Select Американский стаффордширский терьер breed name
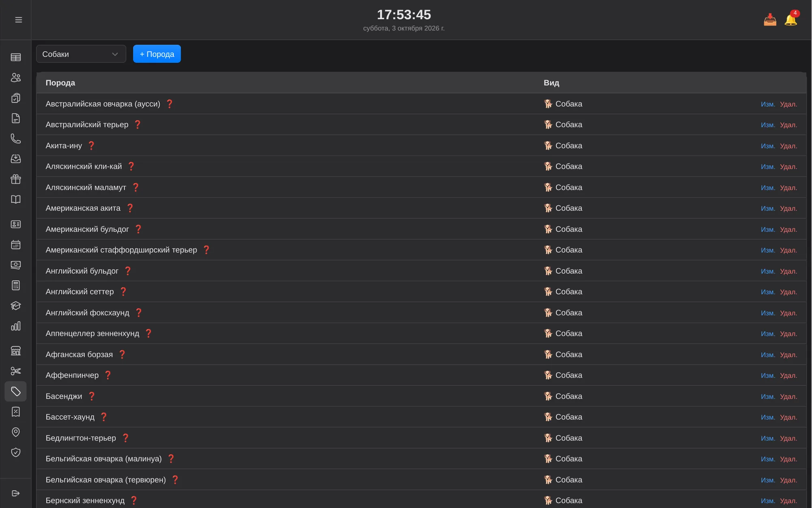 pyautogui.click(x=121, y=250)
